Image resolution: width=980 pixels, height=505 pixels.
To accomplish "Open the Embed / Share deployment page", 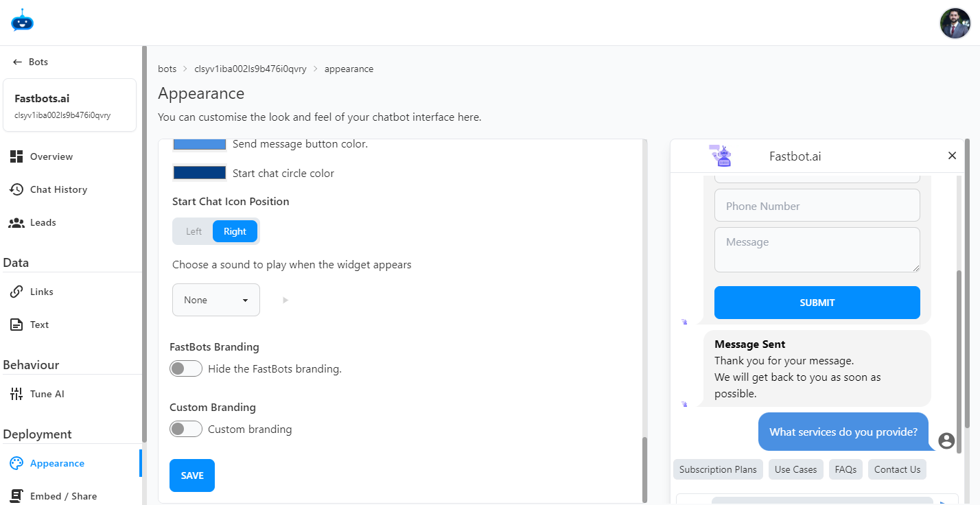I will pos(61,495).
